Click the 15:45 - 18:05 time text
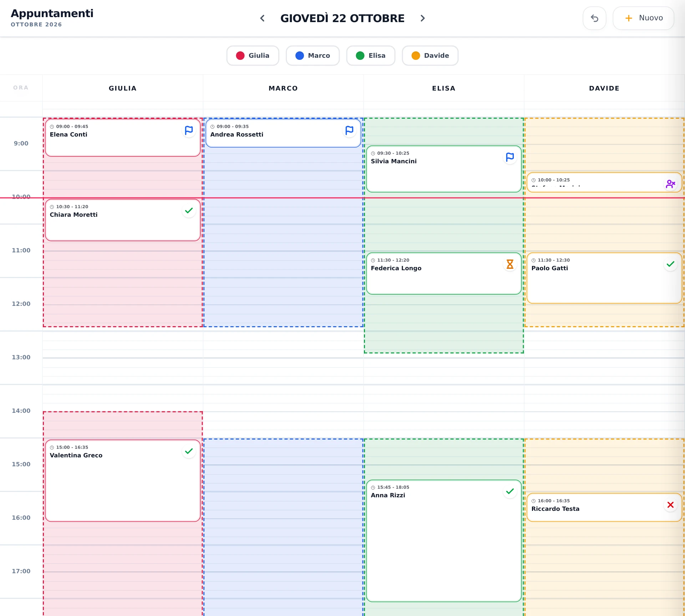Screen dimensions: 685x616 click(393, 487)
